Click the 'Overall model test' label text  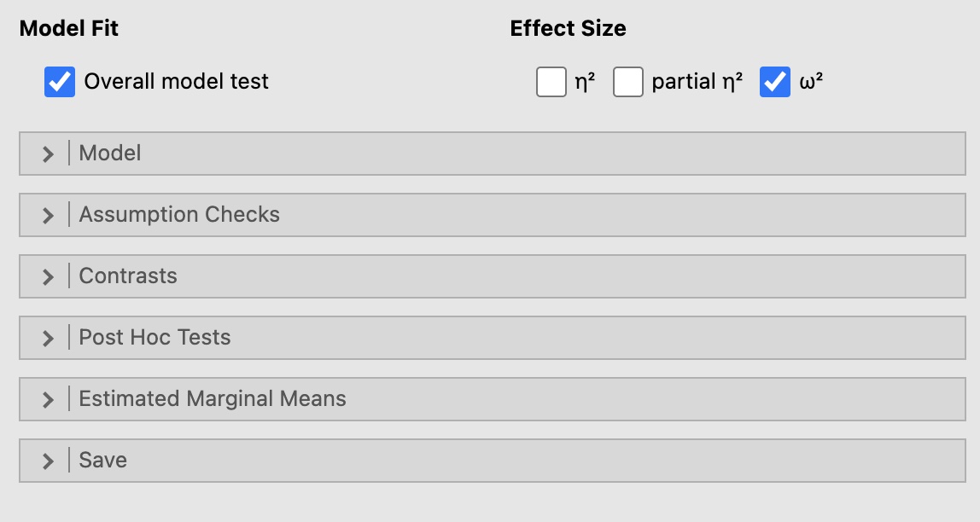click(x=176, y=82)
